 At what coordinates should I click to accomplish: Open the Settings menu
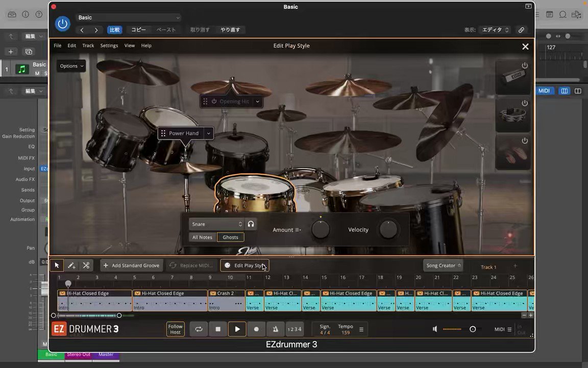pyautogui.click(x=109, y=45)
